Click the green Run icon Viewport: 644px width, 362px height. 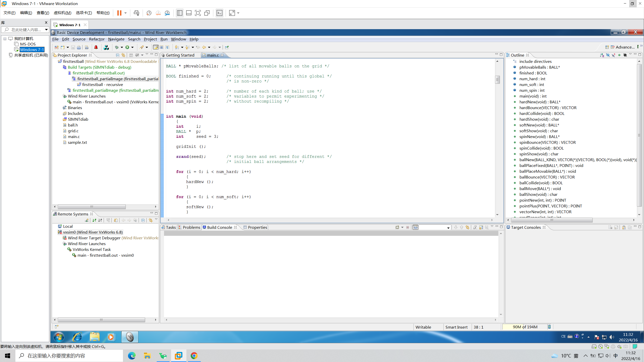coord(127,47)
